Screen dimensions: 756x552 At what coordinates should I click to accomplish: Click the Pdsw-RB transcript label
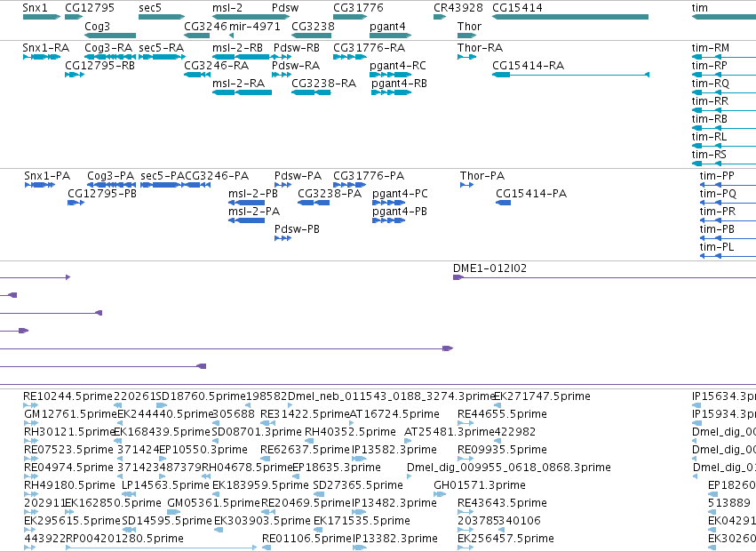(x=297, y=48)
